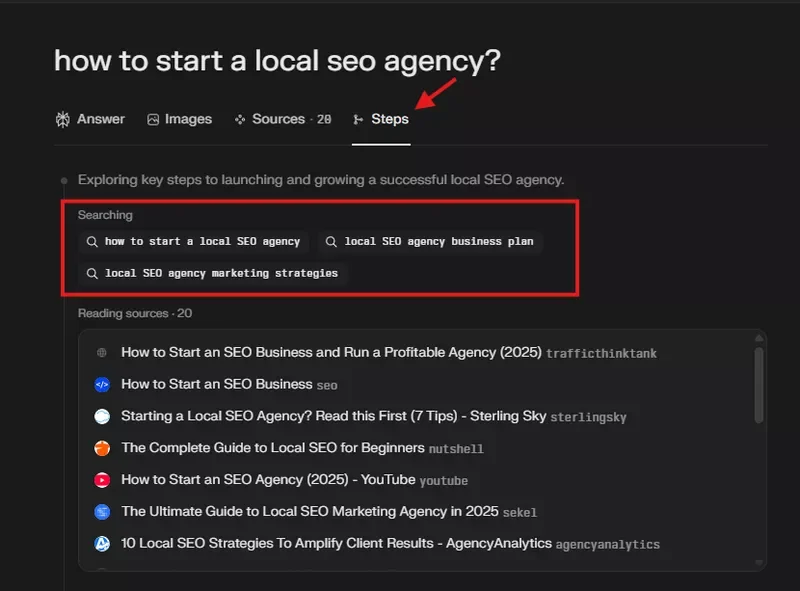Open the YouTube SEO Agency video link

268,480
